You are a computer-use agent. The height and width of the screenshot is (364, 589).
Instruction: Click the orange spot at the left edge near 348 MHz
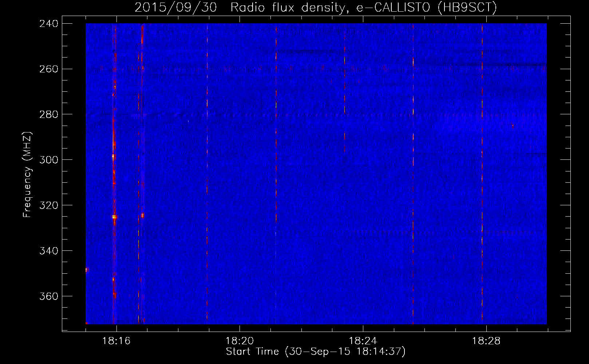[x=87, y=270]
